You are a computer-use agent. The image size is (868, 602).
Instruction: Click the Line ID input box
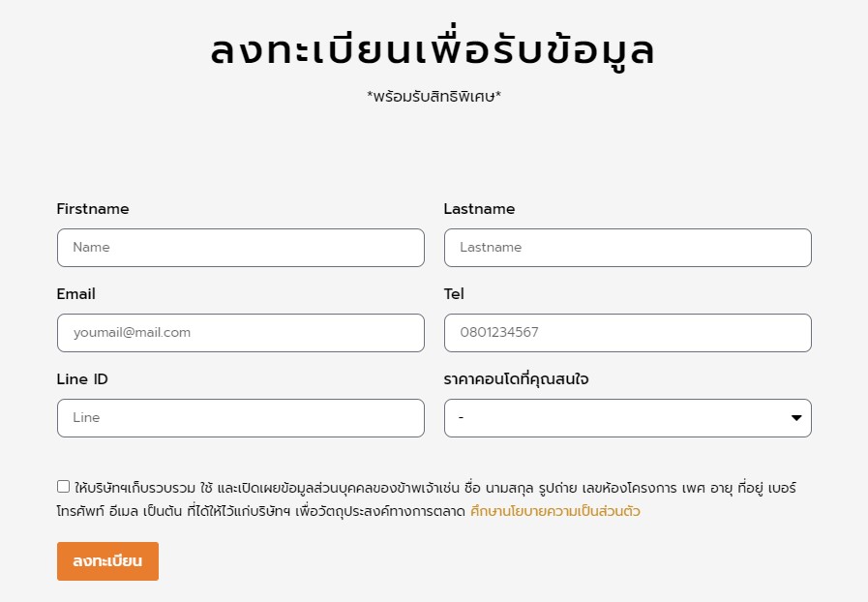tap(240, 418)
